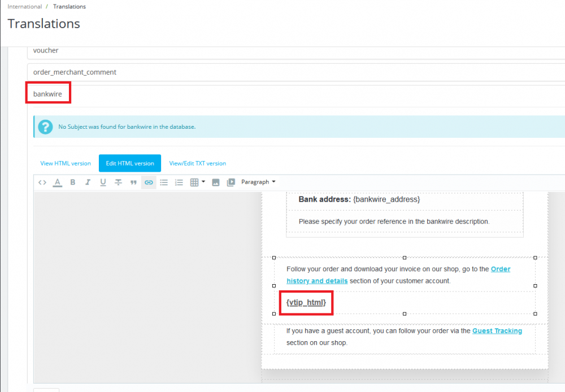The image size is (565, 392).
Task: Insert or edit a link
Action: pyautogui.click(x=149, y=182)
